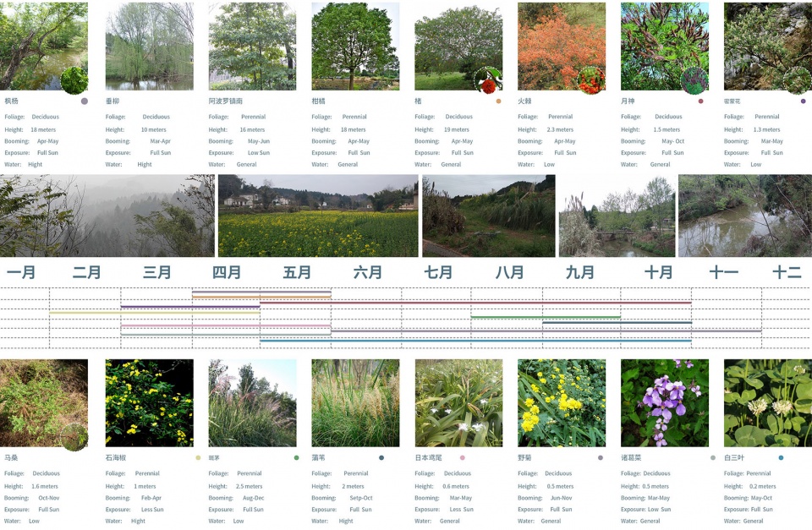Select the yellow dot beside 石海椒
812x530 pixels.
(x=198, y=457)
